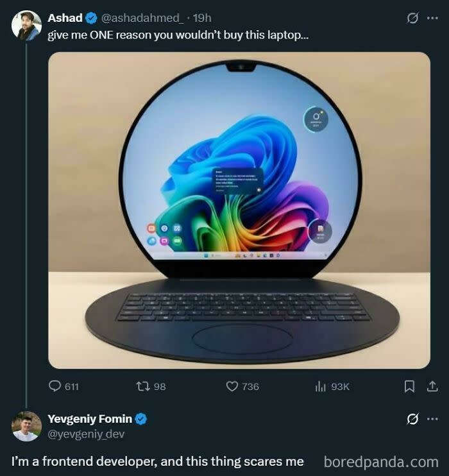The width and height of the screenshot is (449, 476).
Task: Open more options menu on Ashad's tweet
Action: pos(432,18)
